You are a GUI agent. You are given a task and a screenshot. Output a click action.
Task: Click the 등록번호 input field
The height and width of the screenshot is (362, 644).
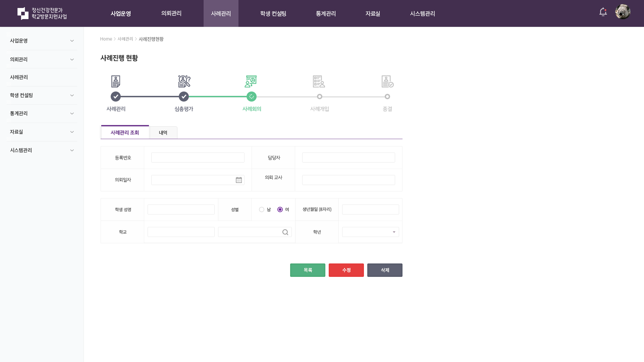pos(198,158)
